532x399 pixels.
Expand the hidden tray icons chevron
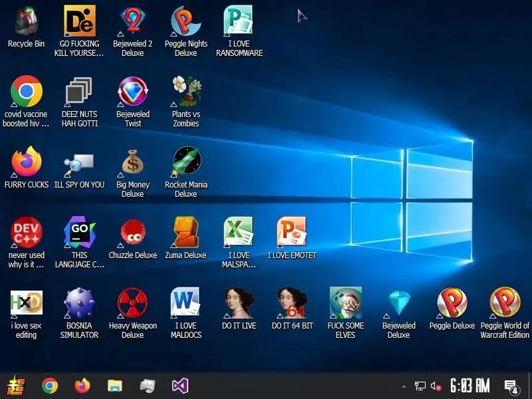[x=404, y=386]
